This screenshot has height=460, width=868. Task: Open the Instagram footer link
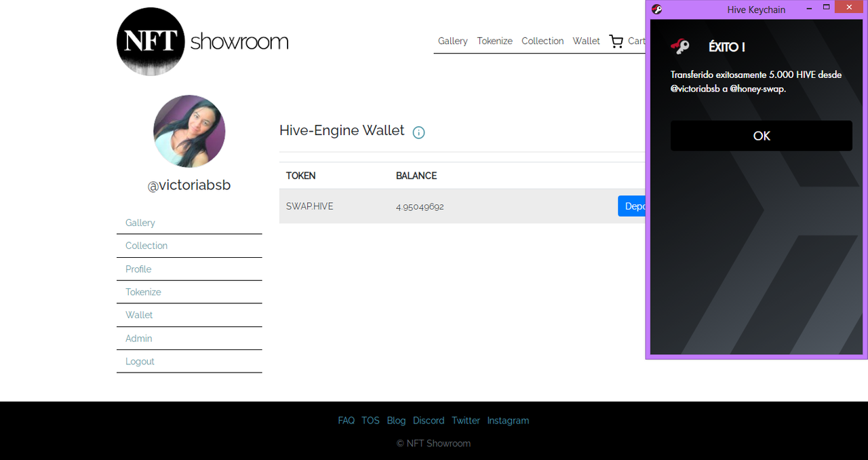[508, 421]
